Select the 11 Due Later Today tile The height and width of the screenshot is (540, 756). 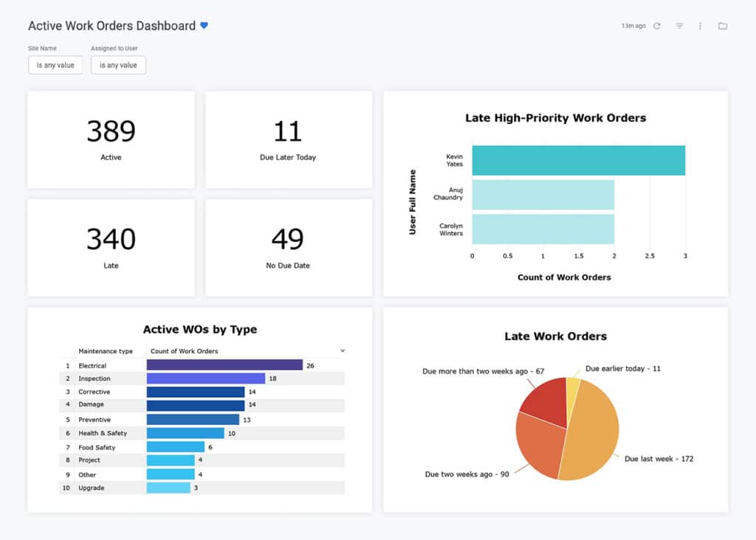pyautogui.click(x=289, y=139)
